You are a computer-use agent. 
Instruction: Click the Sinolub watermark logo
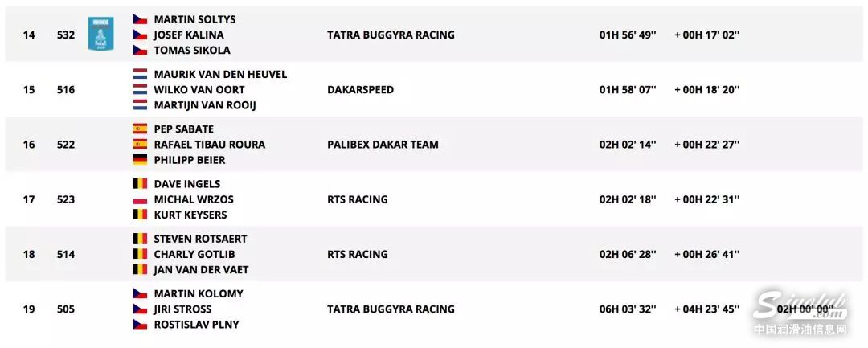(800, 309)
